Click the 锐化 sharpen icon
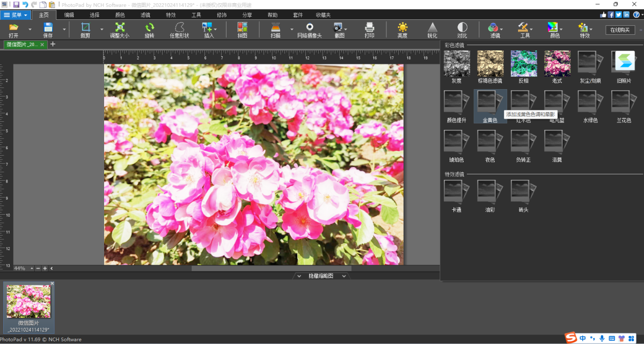 [432, 27]
